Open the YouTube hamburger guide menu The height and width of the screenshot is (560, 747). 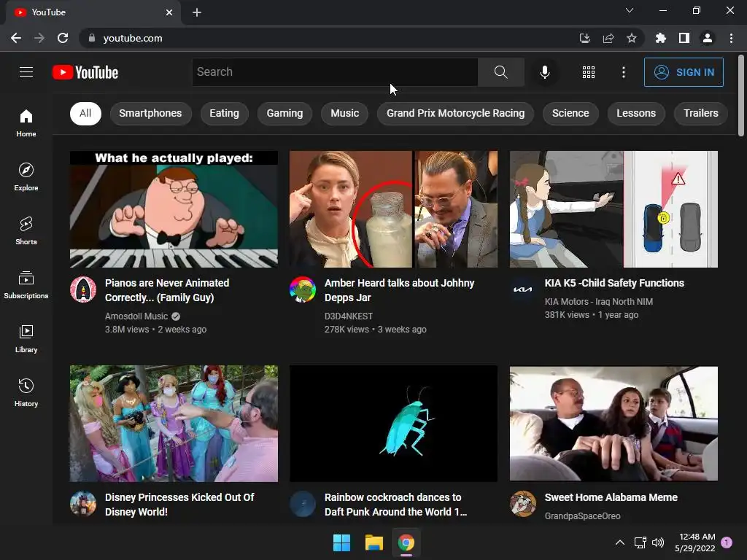coord(26,72)
